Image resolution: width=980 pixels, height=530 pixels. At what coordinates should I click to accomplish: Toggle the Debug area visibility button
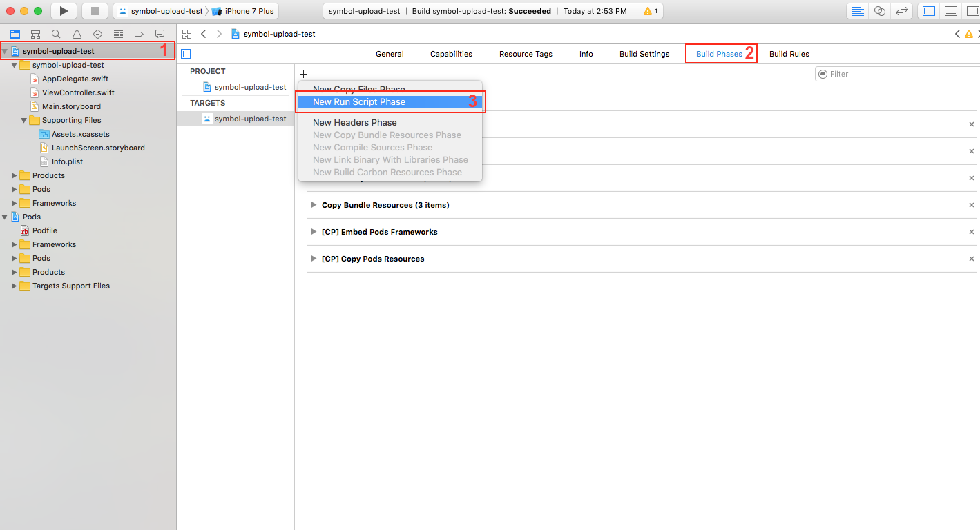click(950, 11)
